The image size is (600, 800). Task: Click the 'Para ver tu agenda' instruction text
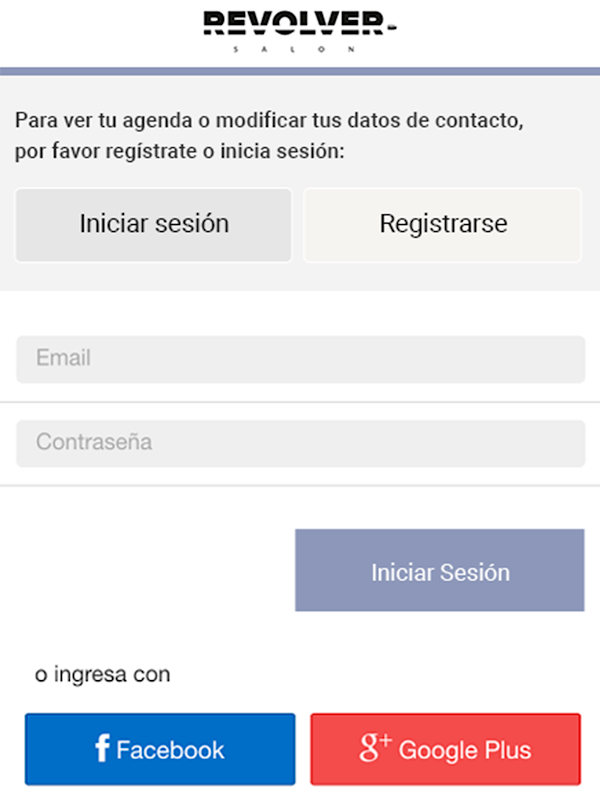[269, 122]
